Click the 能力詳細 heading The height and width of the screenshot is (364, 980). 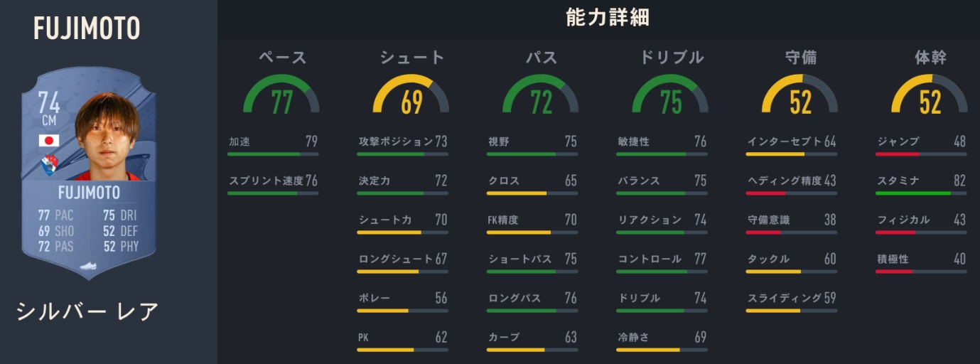[608, 18]
